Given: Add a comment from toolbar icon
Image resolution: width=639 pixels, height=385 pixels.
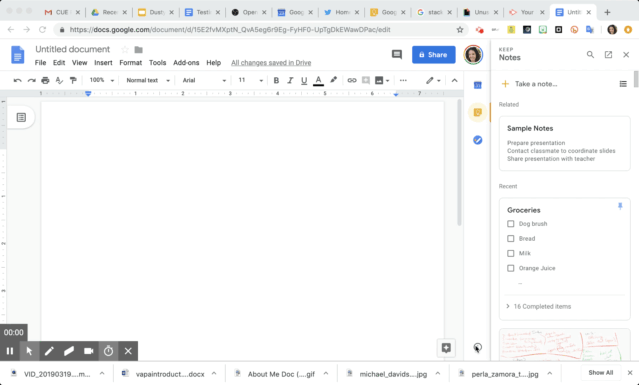Looking at the screenshot, I should pyautogui.click(x=366, y=81).
